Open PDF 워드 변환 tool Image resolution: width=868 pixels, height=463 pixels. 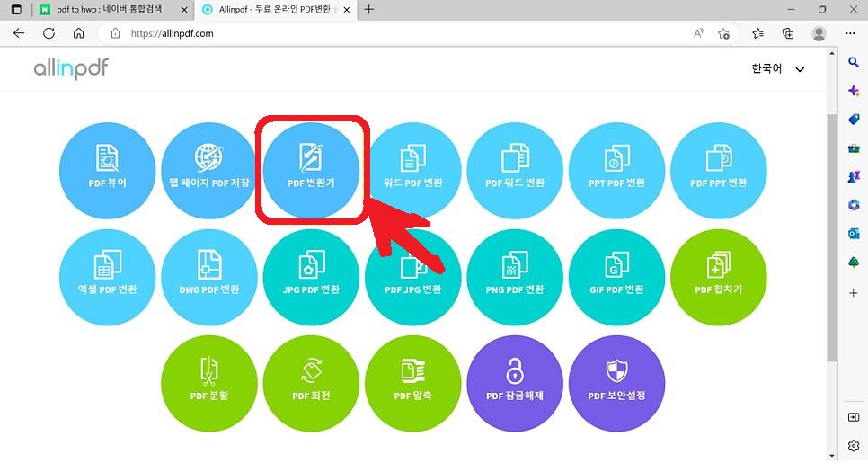pos(515,171)
